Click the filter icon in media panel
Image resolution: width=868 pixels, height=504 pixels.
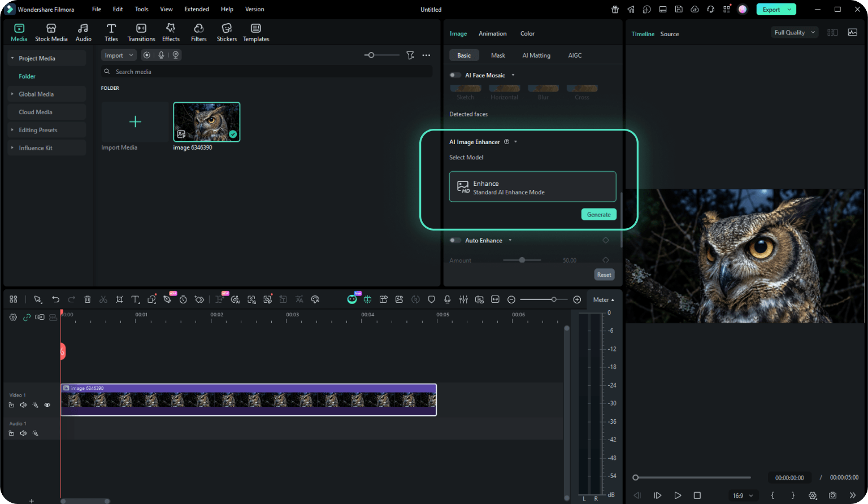[410, 55]
